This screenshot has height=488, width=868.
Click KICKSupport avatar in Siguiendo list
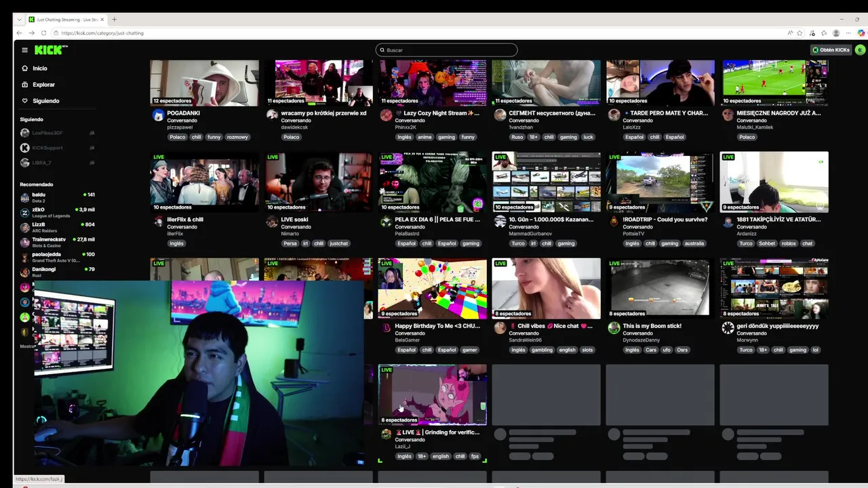(25, 148)
